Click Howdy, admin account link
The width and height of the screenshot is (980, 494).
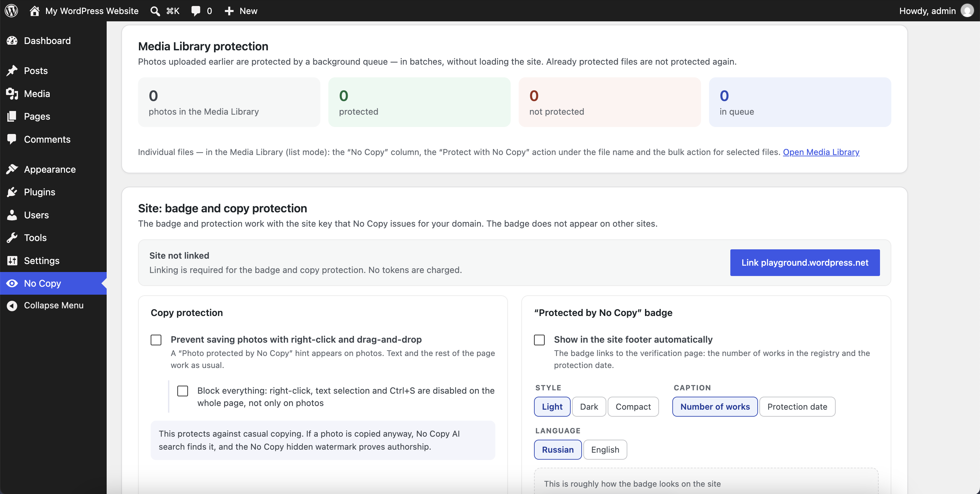[927, 11]
